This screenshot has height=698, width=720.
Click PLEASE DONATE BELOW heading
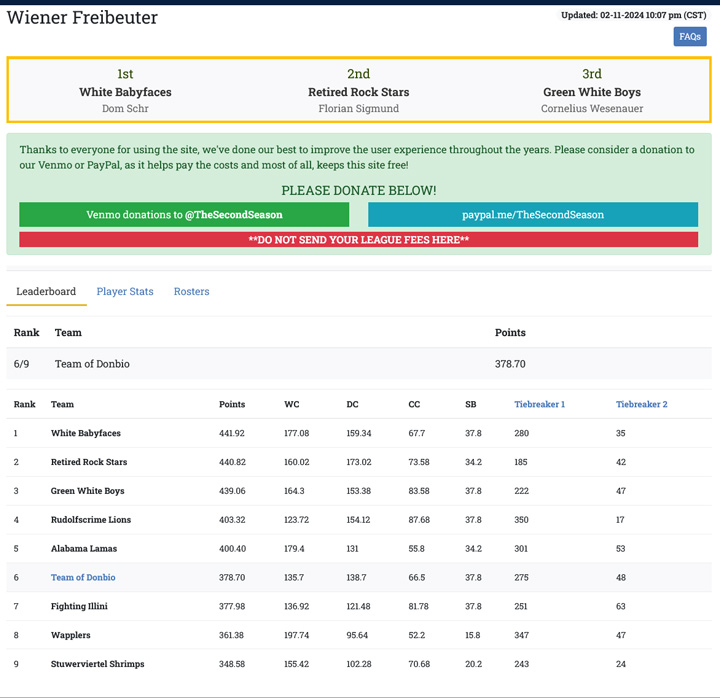pyautogui.click(x=359, y=191)
